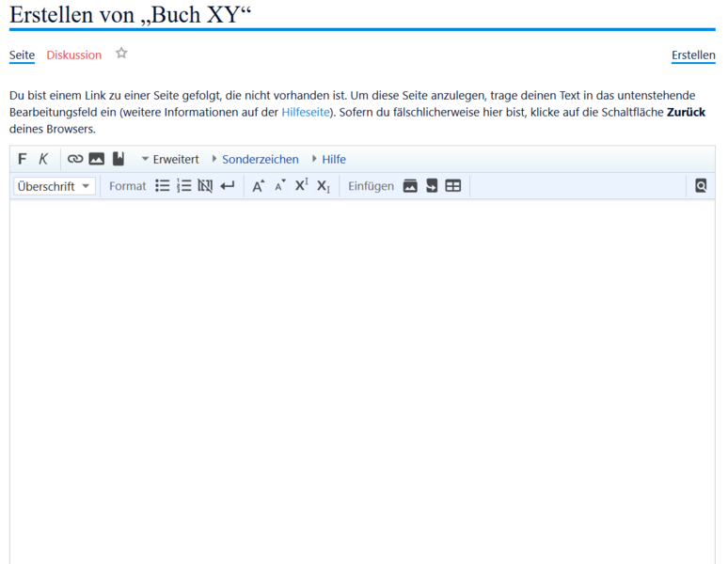The width and height of the screenshot is (728, 564).
Task: Toggle italic formatting (K) button
Action: [x=43, y=159]
